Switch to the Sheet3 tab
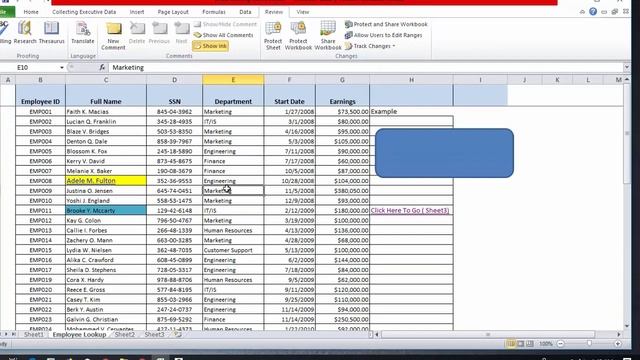Screen dimensions: 640x360 coord(154,335)
